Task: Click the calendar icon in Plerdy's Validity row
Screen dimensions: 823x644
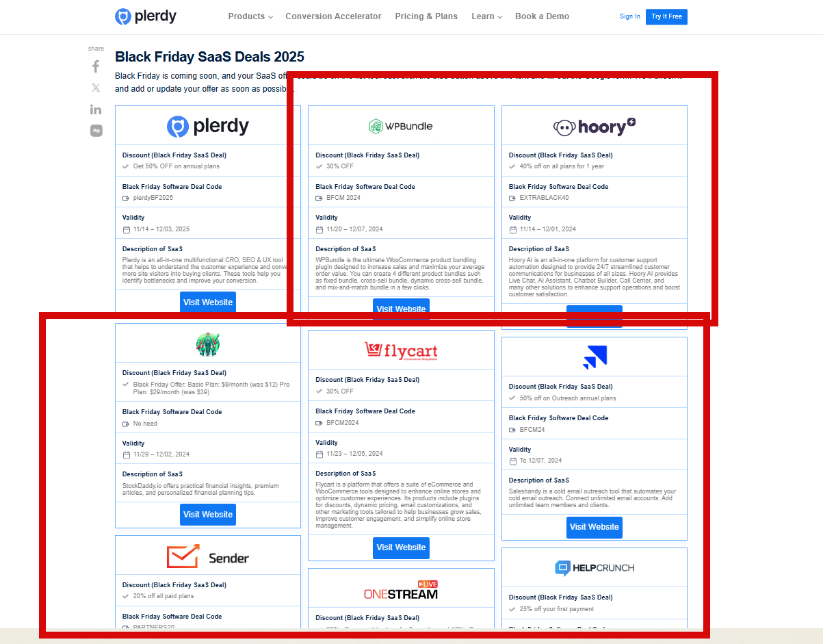Action: (126, 229)
